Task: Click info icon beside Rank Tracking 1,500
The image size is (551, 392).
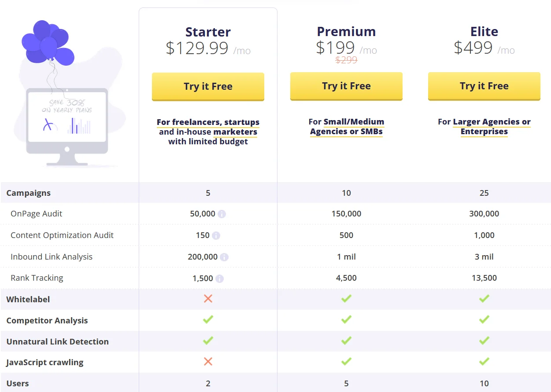Action: pyautogui.click(x=219, y=278)
